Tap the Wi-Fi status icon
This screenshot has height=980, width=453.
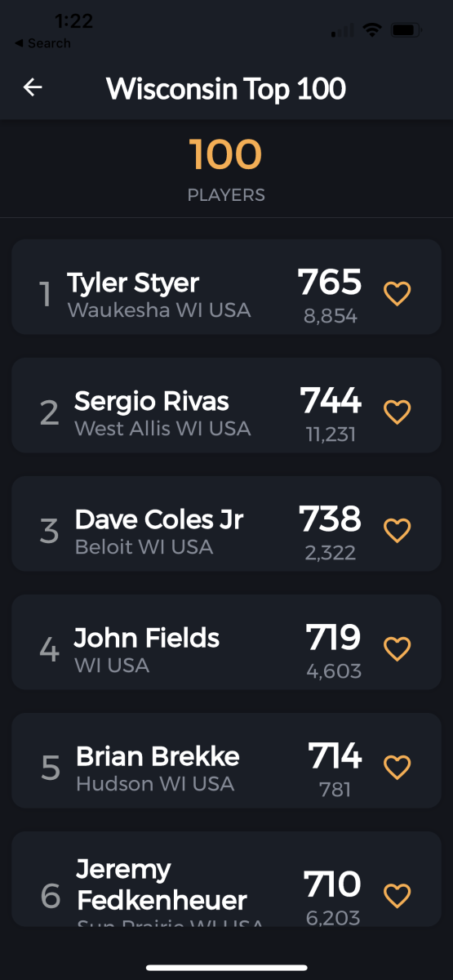(x=373, y=30)
